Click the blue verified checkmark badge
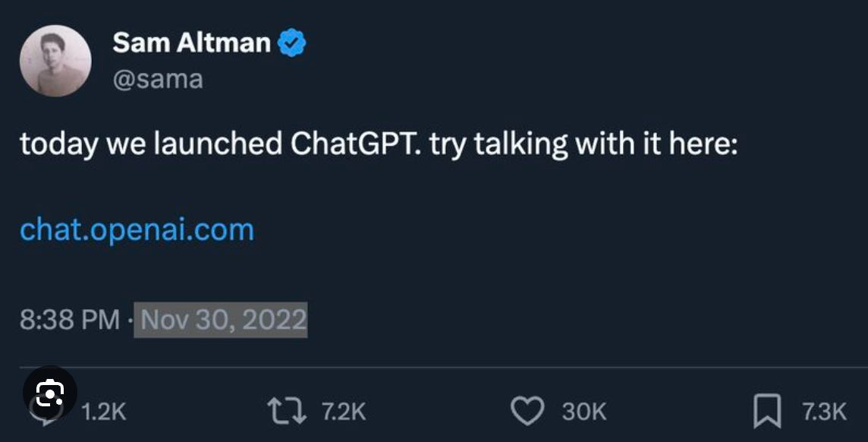The width and height of the screenshot is (868, 442). [291, 43]
